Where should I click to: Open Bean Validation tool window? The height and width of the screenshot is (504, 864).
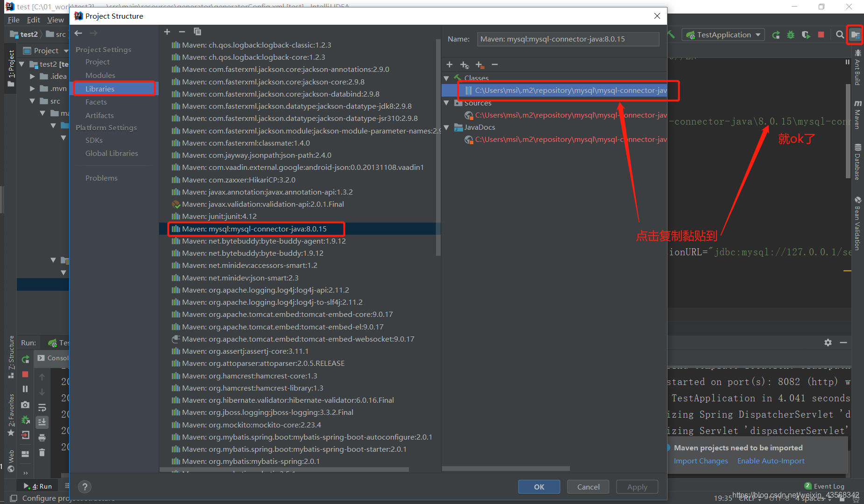[857, 223]
